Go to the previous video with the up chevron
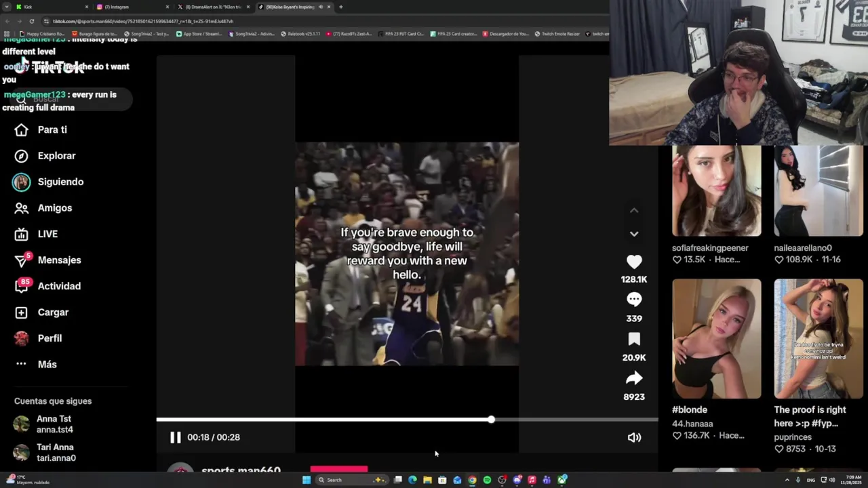This screenshot has height=488, width=868. pos(634,211)
